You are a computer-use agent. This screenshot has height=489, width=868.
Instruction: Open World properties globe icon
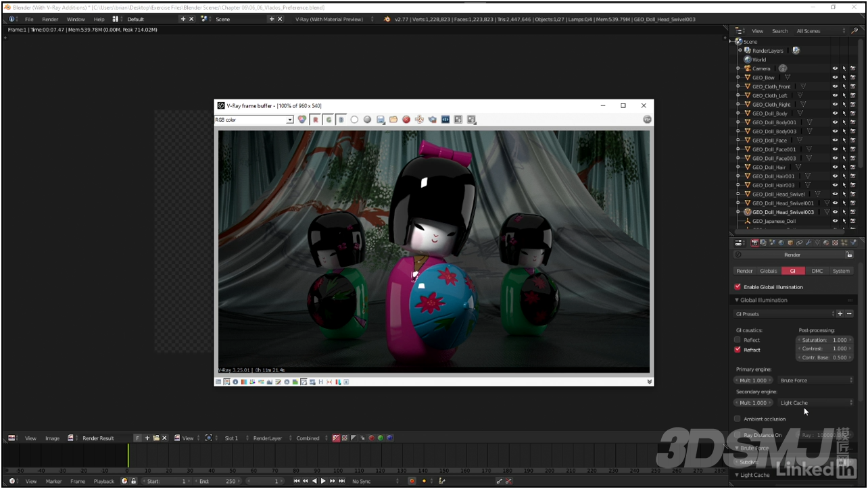781,242
